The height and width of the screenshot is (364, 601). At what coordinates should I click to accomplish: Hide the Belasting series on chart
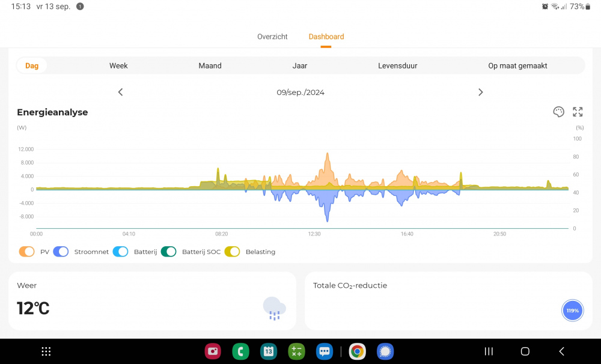click(x=232, y=252)
